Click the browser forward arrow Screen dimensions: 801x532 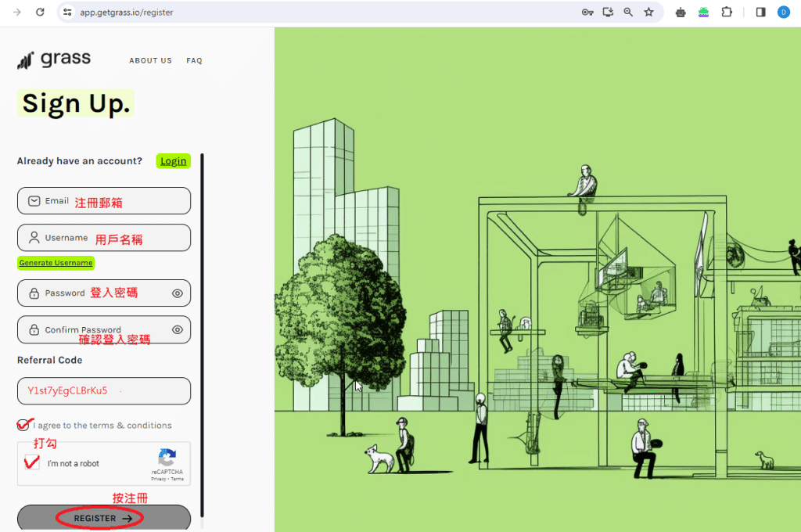17,13
